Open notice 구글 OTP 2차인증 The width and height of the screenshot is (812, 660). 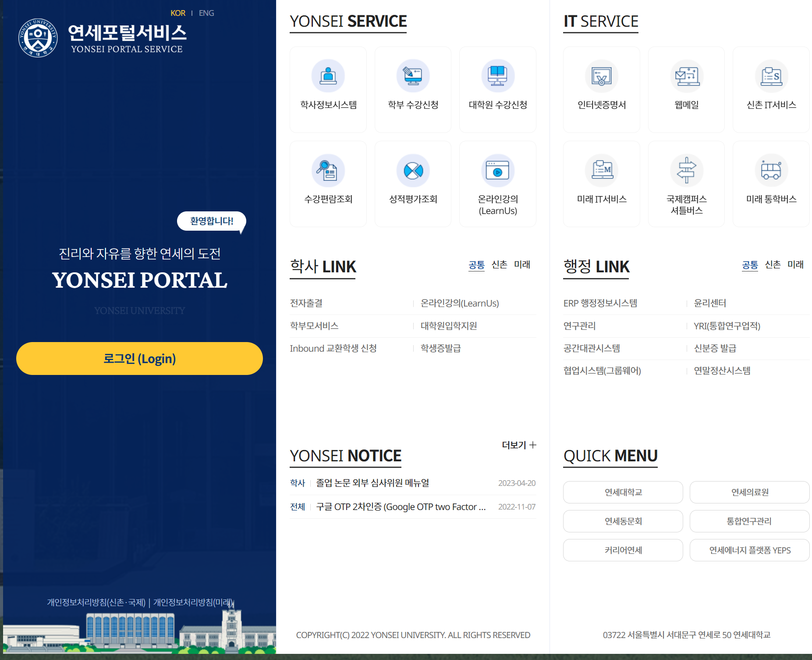(401, 507)
